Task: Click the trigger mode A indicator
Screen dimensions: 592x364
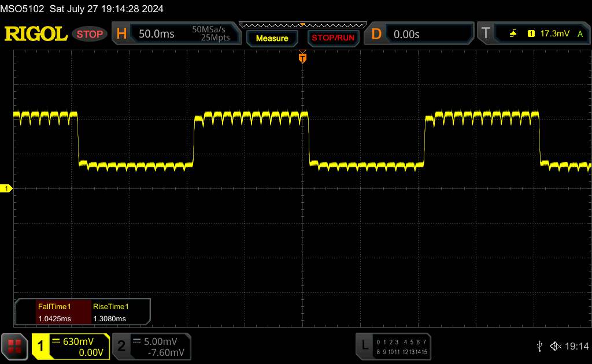Action: tap(580, 34)
